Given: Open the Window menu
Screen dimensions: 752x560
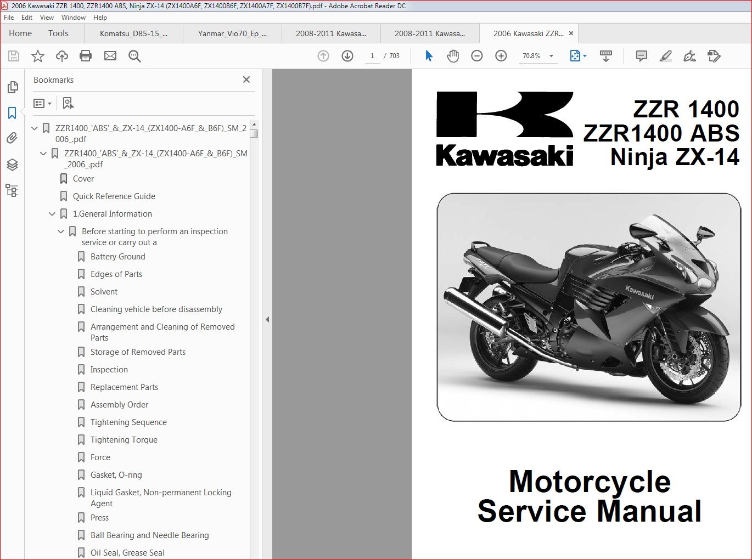Looking at the screenshot, I should [74, 18].
